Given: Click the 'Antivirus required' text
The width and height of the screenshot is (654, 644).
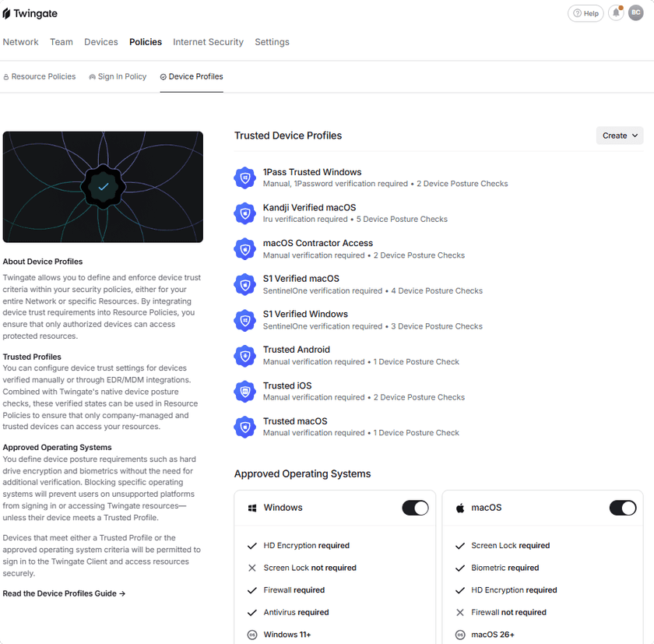Looking at the screenshot, I should pos(296,612).
